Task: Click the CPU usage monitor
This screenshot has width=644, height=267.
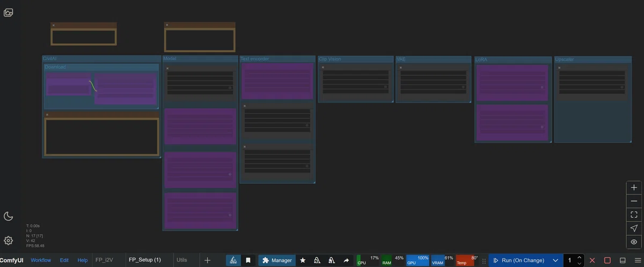Action: pyautogui.click(x=368, y=260)
